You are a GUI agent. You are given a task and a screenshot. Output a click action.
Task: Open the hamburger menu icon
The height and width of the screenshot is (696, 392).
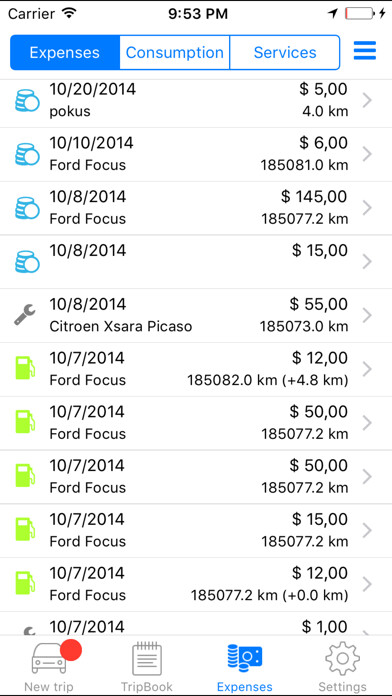point(365,51)
